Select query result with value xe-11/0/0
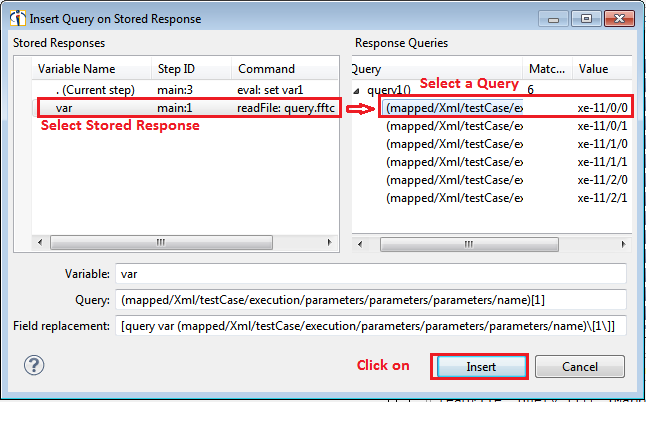646x421 pixels. coord(455,107)
